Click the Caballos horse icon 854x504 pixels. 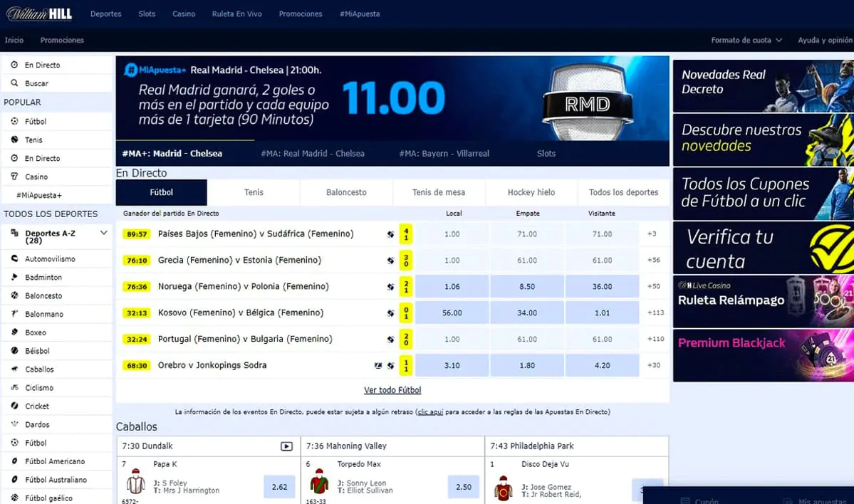pyautogui.click(x=15, y=369)
